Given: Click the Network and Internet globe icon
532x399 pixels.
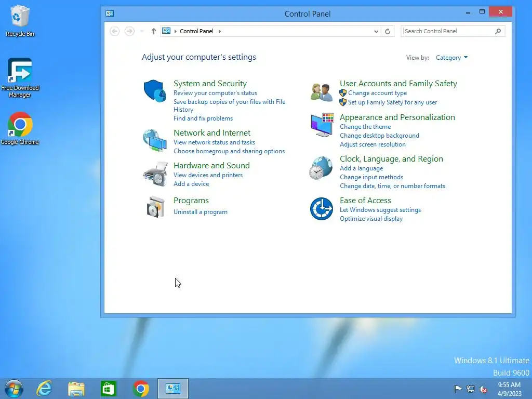Looking at the screenshot, I should (x=155, y=140).
